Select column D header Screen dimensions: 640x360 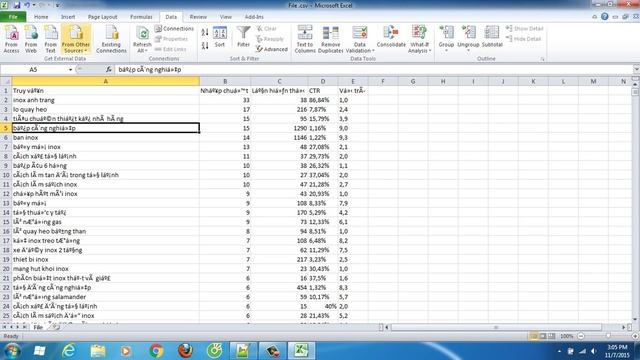coord(323,81)
